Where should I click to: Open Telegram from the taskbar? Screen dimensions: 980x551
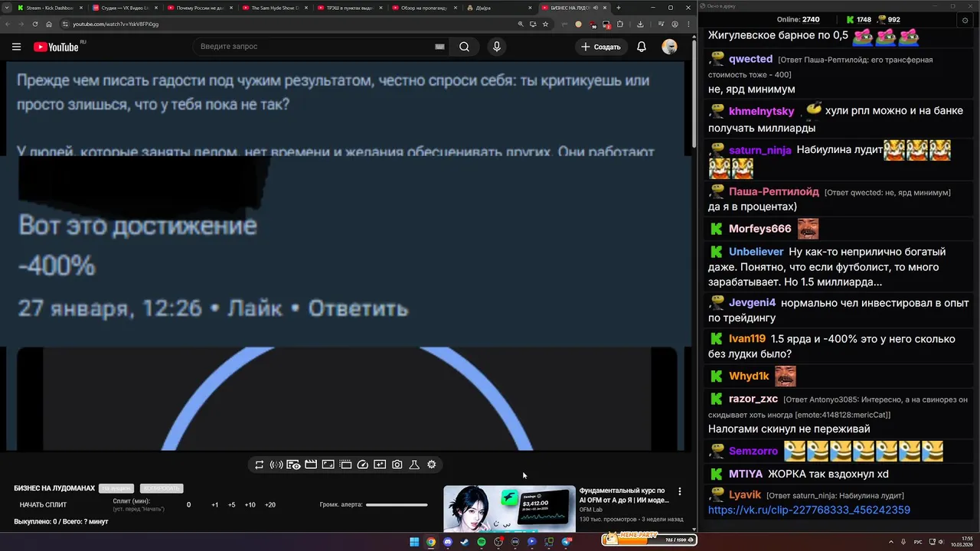click(x=567, y=542)
